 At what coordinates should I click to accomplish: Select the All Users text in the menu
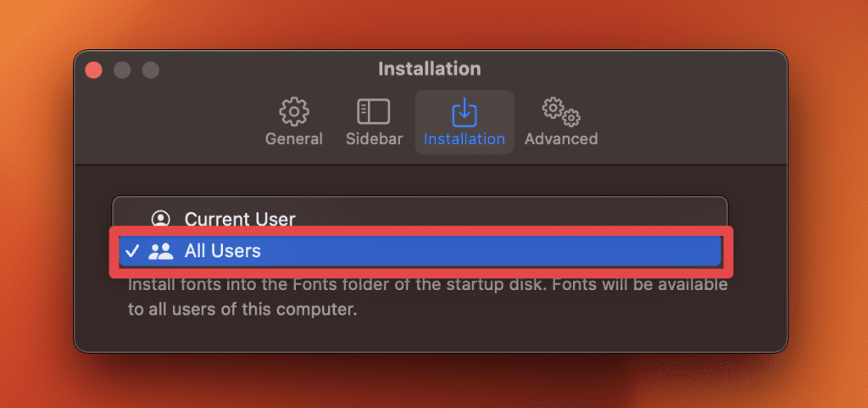[223, 251]
